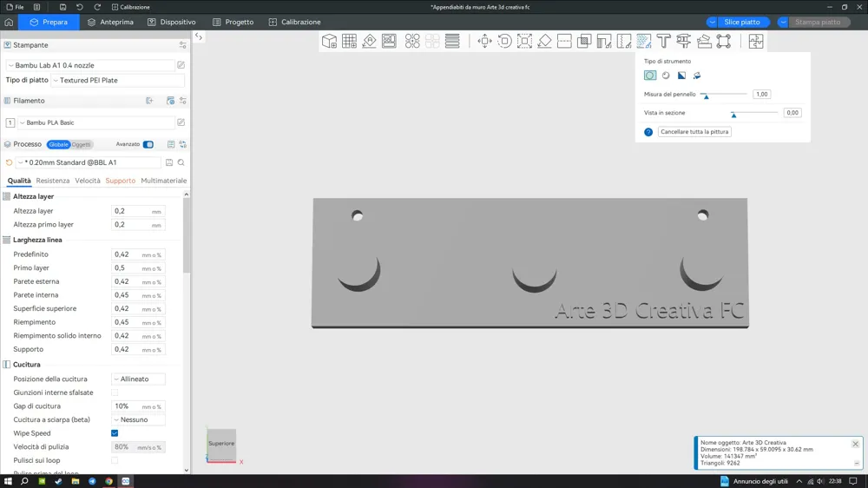868x488 pixels.
Task: Open the Tipo di piatto dropdown
Action: tap(117, 80)
